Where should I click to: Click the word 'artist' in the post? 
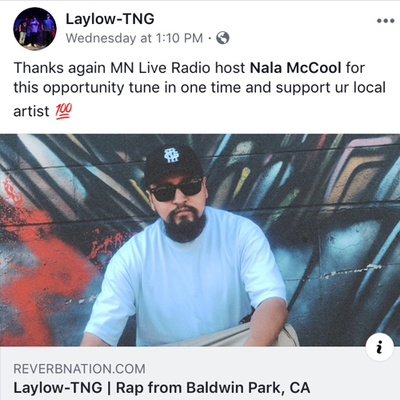point(31,112)
